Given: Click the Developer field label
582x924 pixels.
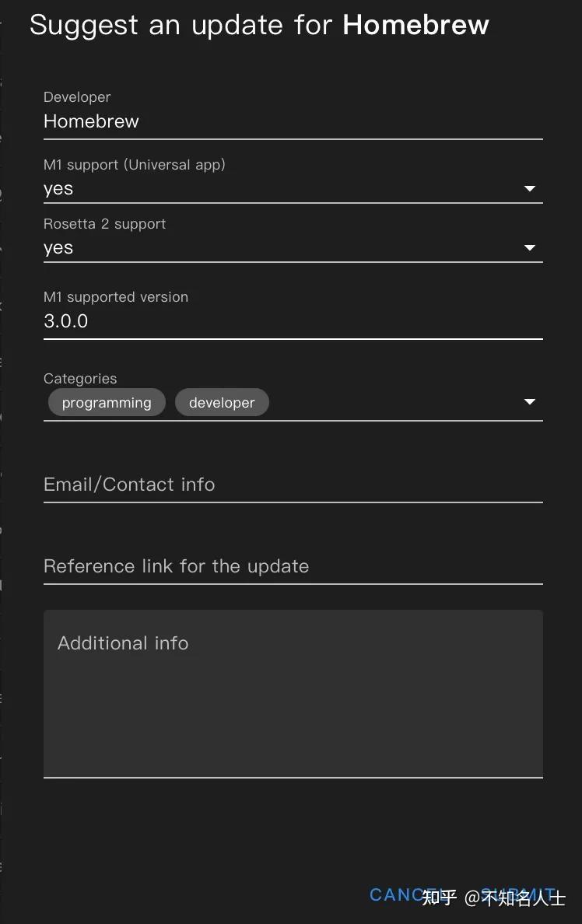Looking at the screenshot, I should click(77, 97).
